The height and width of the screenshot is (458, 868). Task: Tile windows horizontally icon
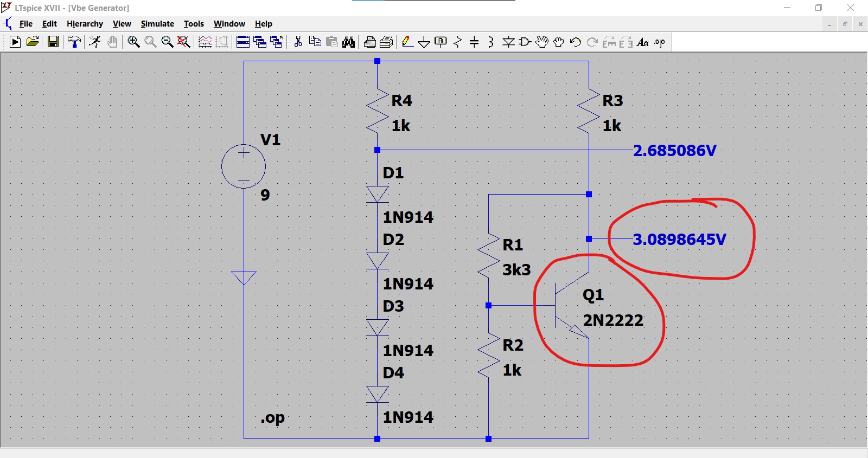tap(243, 42)
